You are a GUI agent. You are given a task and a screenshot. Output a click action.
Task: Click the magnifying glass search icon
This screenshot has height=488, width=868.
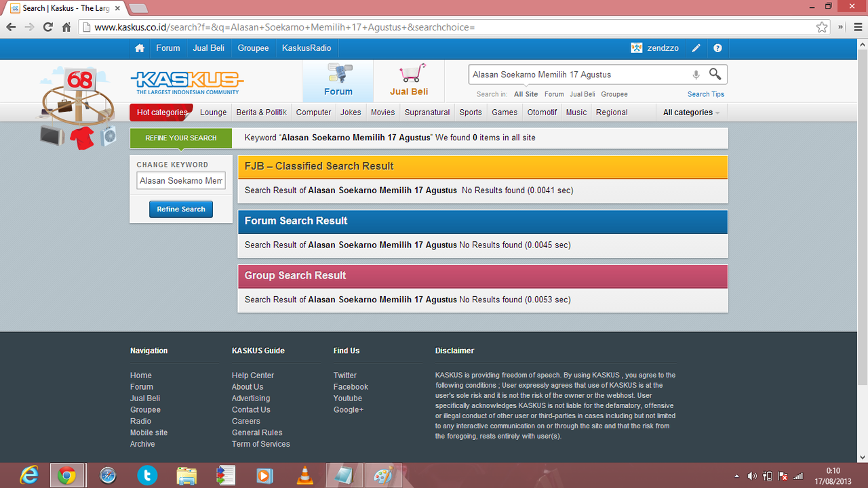[x=715, y=74]
